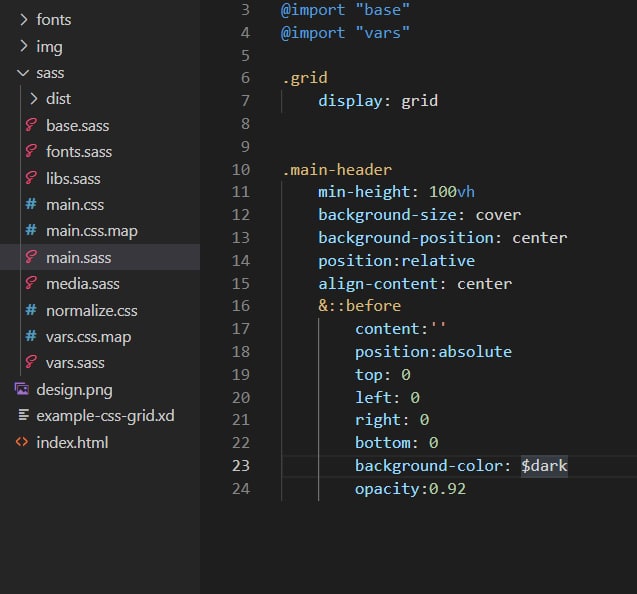
Task: Open base.sass file
Action: coord(78,126)
